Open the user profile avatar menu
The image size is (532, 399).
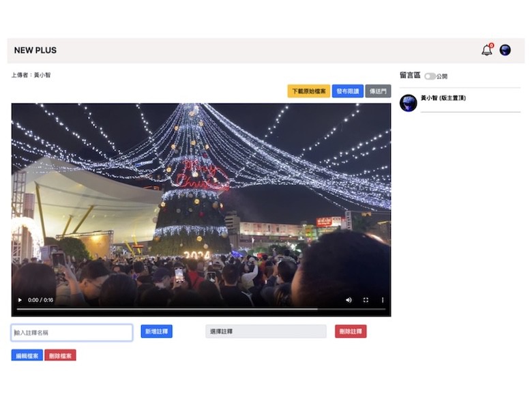[x=505, y=50]
